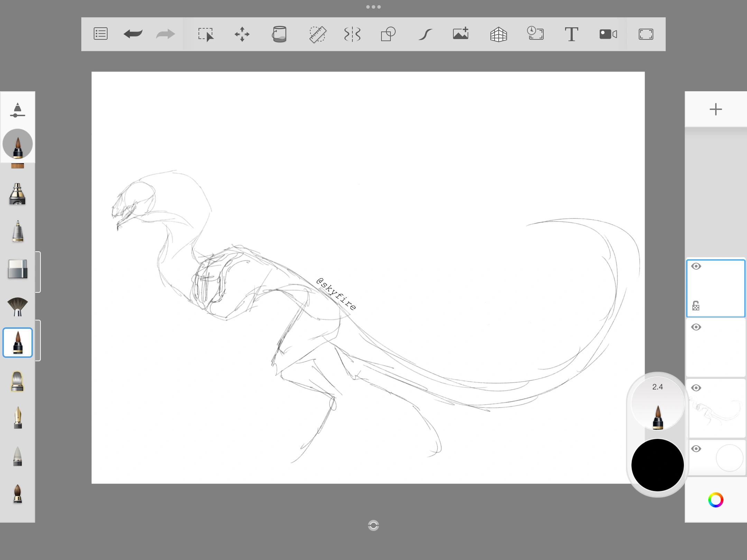The height and width of the screenshot is (560, 747).
Task: Show or hide the bottom background layer
Action: 696,448
